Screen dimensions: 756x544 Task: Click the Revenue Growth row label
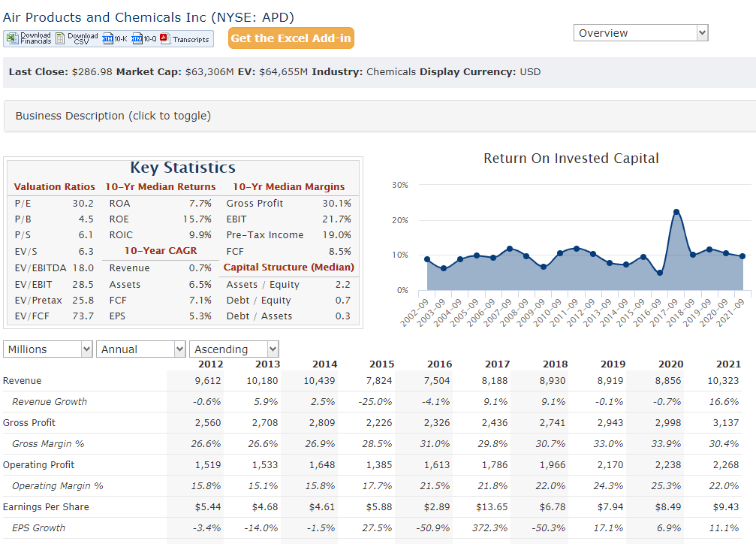(50, 401)
